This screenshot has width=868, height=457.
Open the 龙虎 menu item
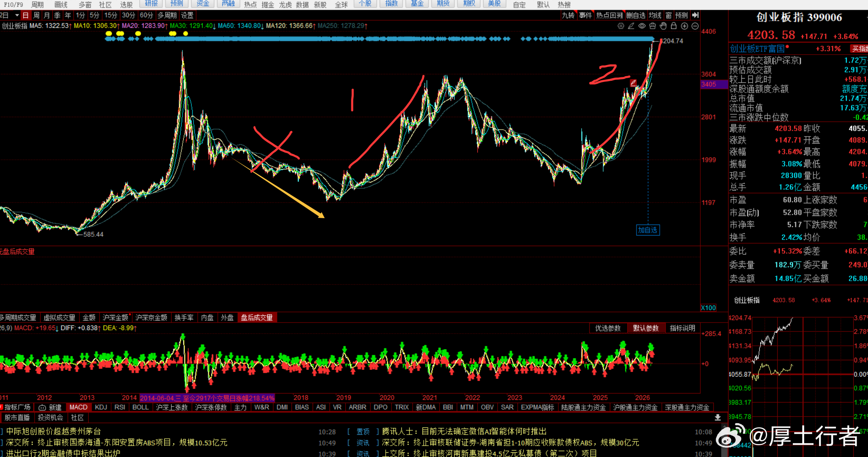click(x=286, y=5)
